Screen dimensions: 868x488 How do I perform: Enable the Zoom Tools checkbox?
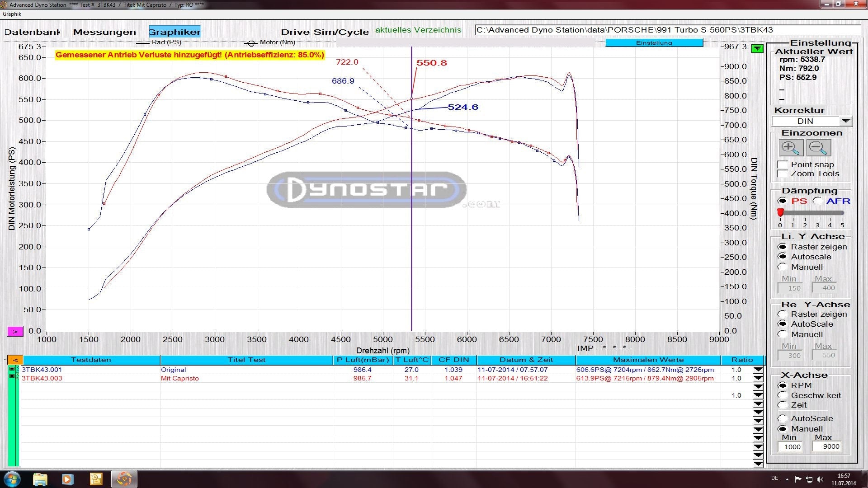[x=783, y=174]
